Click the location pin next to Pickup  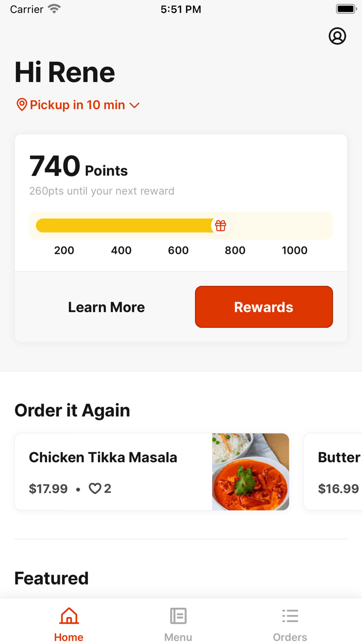(x=21, y=105)
